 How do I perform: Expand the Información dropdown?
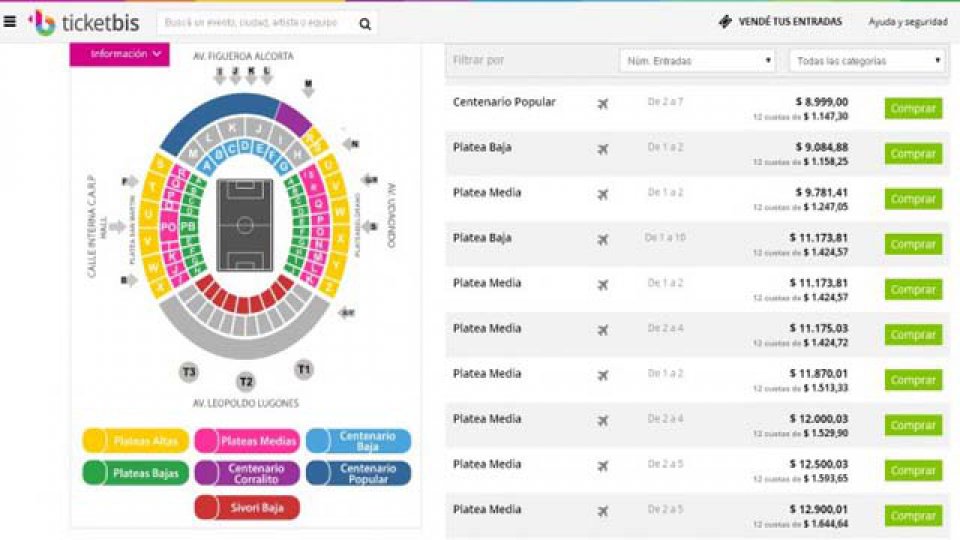click(125, 54)
